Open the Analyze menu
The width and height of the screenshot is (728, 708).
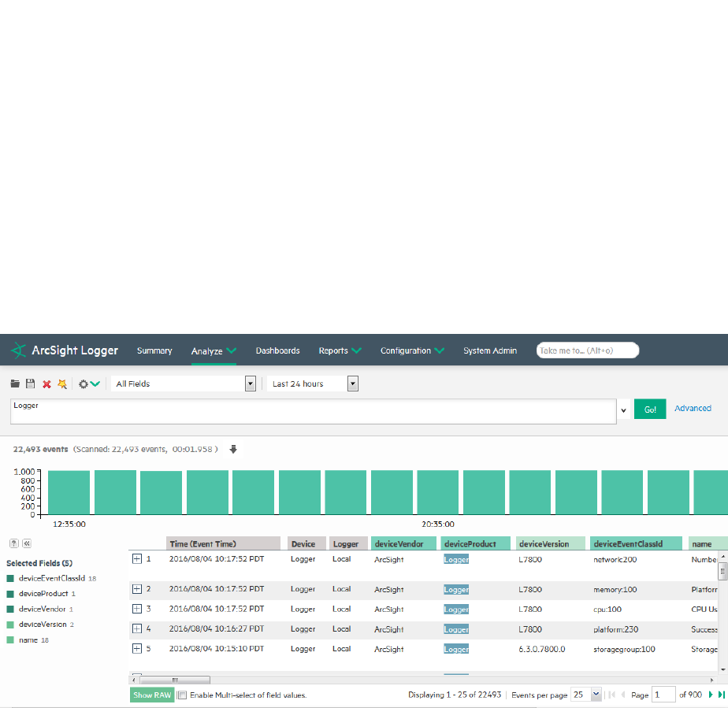(x=214, y=351)
